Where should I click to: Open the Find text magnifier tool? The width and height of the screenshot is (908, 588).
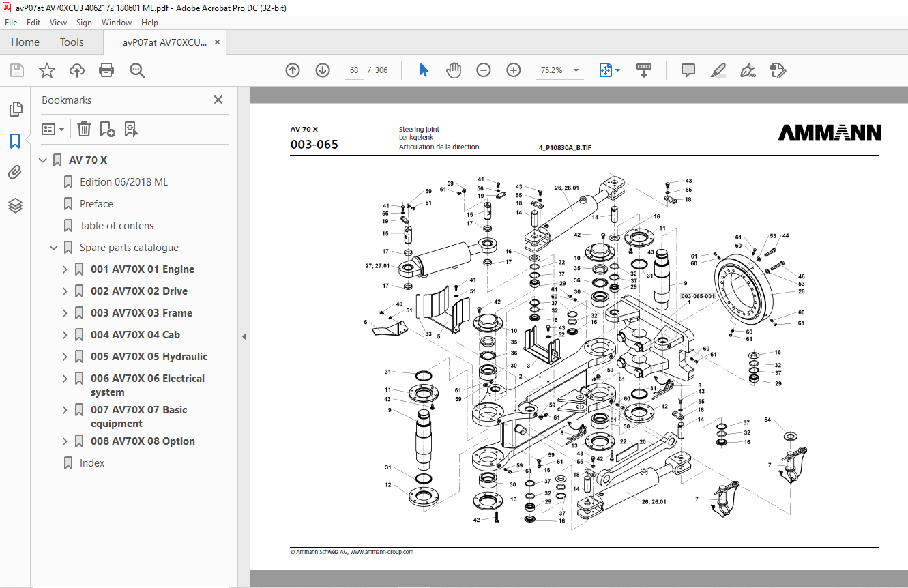point(137,70)
